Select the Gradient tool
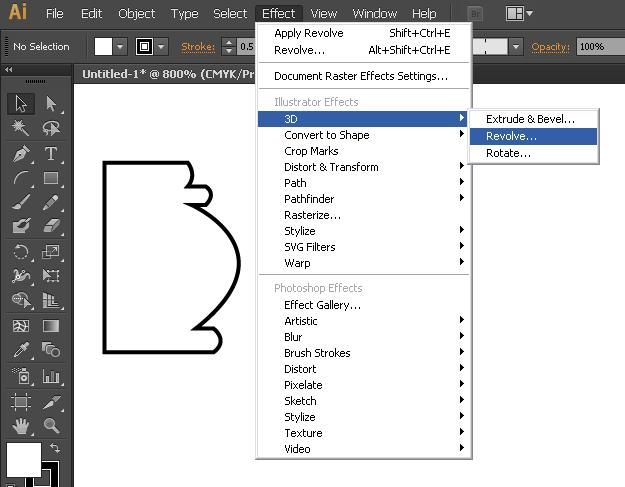Image resolution: width=625 pixels, height=487 pixels. coord(51,326)
